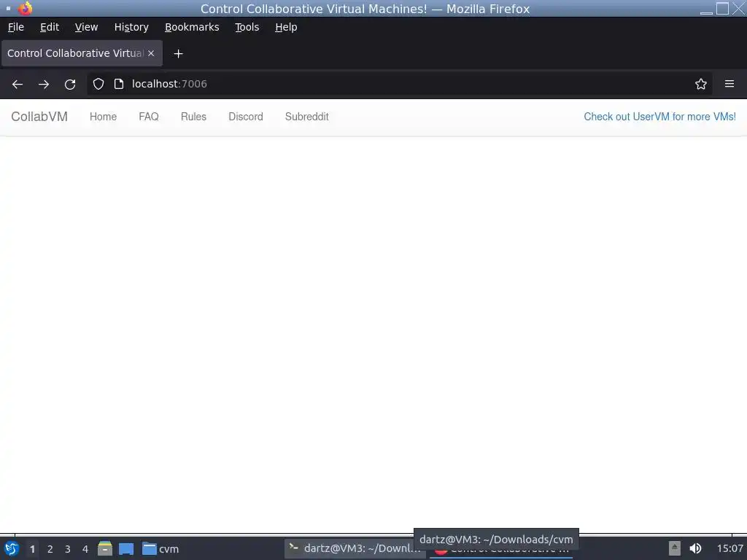Screen dimensions: 747x560
Task: Launch the file manager taskbar icon
Action: (105, 548)
